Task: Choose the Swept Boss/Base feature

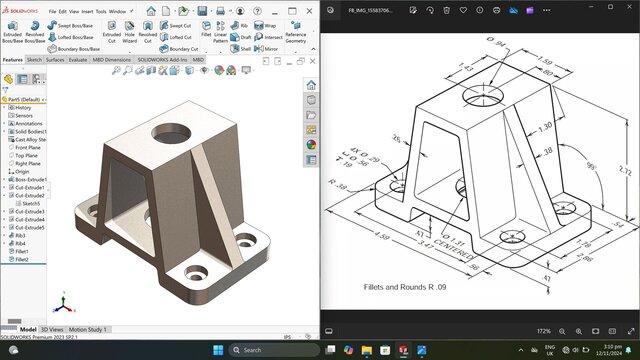Action: click(70, 25)
